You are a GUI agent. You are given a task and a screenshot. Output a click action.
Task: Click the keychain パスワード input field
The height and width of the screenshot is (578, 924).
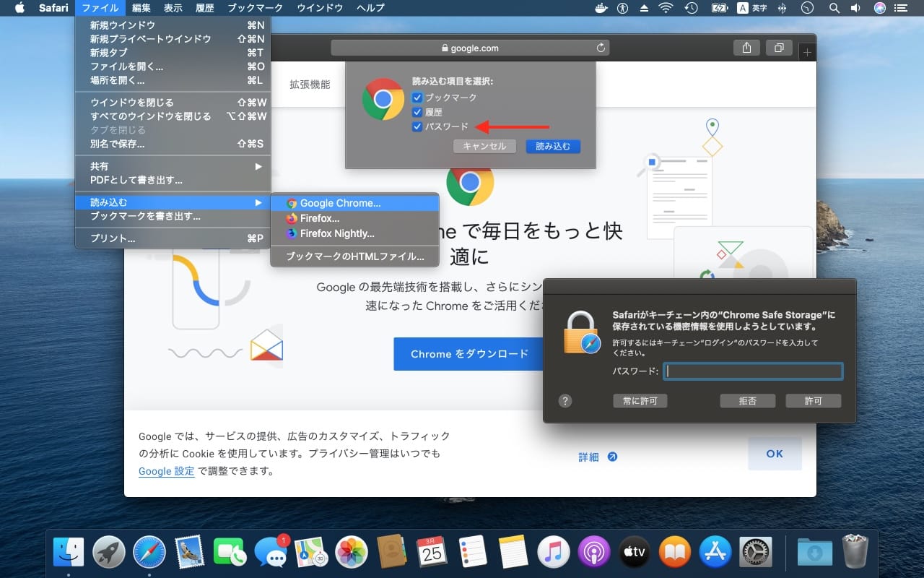[753, 371]
